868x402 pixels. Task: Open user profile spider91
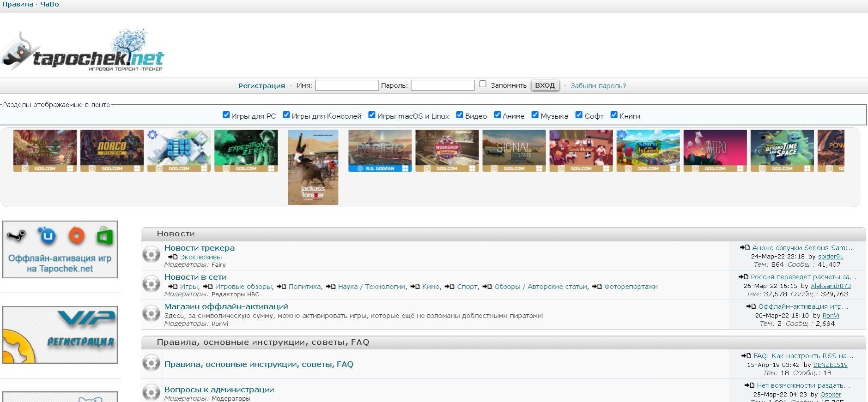(x=831, y=257)
